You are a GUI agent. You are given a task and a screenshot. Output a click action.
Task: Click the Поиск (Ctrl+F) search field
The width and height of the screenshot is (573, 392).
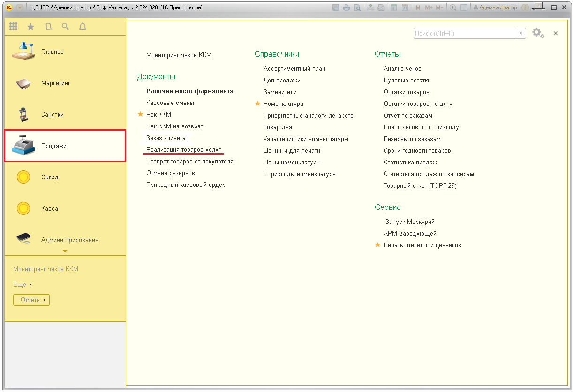464,33
